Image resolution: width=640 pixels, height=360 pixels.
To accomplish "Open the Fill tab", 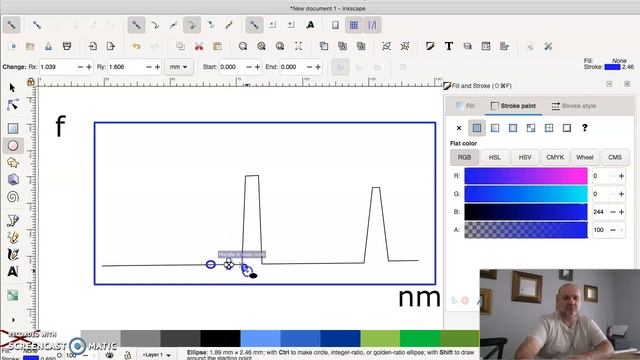I will [x=465, y=106].
